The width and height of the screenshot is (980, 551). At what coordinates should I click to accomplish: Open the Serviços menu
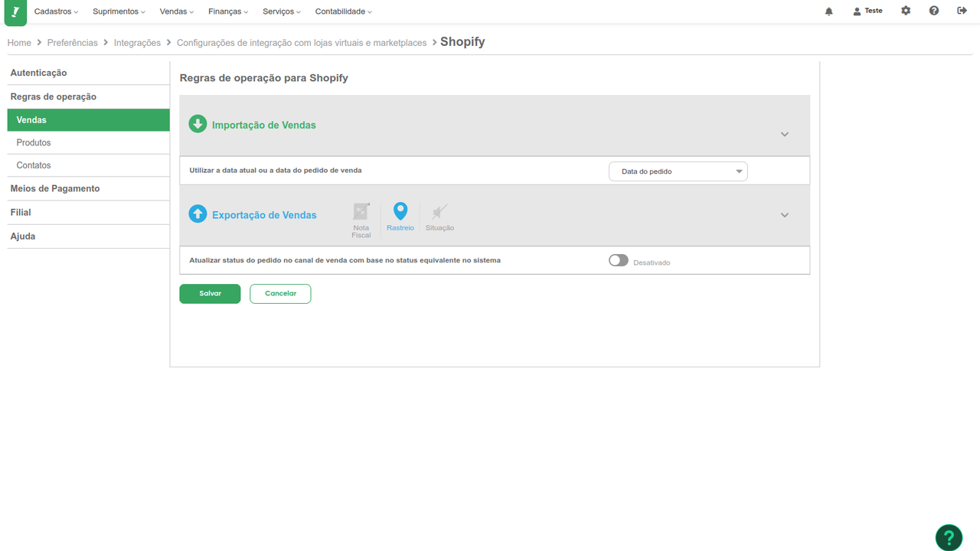[x=282, y=11]
